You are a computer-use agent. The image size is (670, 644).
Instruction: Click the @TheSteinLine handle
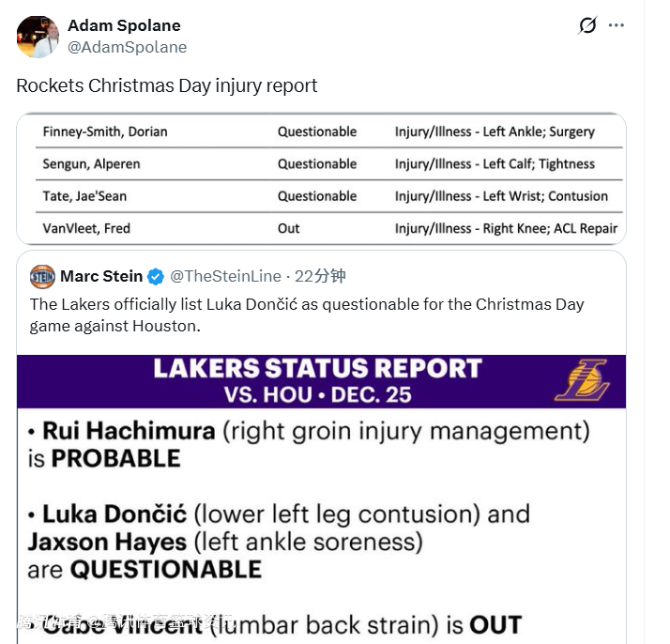(225, 276)
